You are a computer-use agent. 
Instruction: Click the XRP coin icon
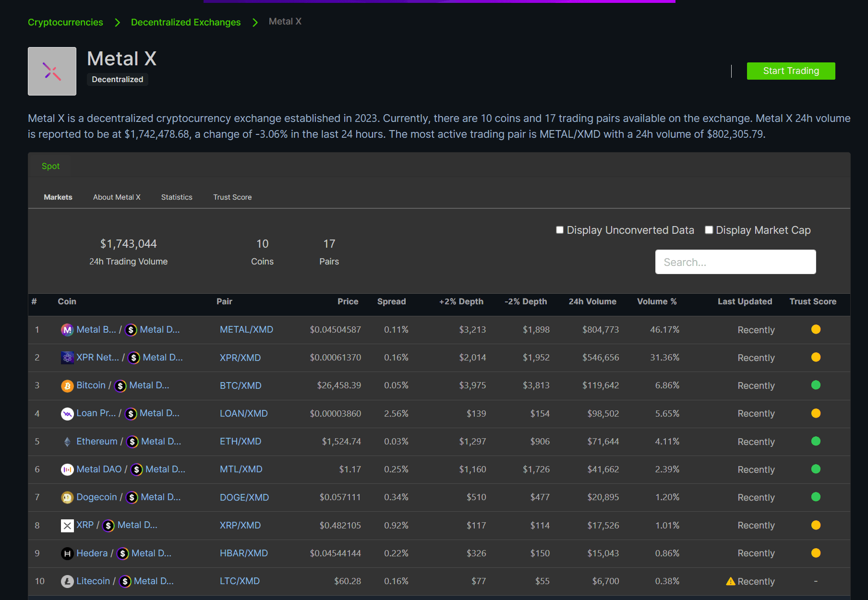tap(67, 526)
